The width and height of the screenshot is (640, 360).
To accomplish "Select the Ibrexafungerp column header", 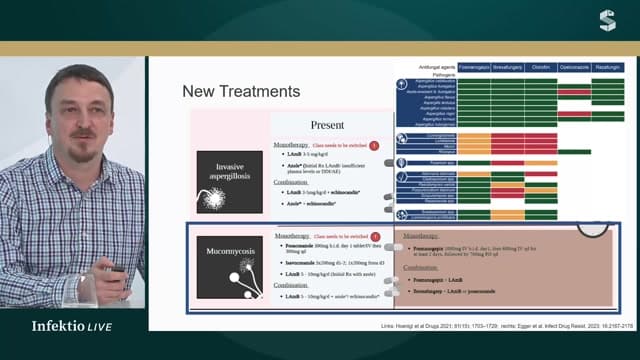I will 507,67.
